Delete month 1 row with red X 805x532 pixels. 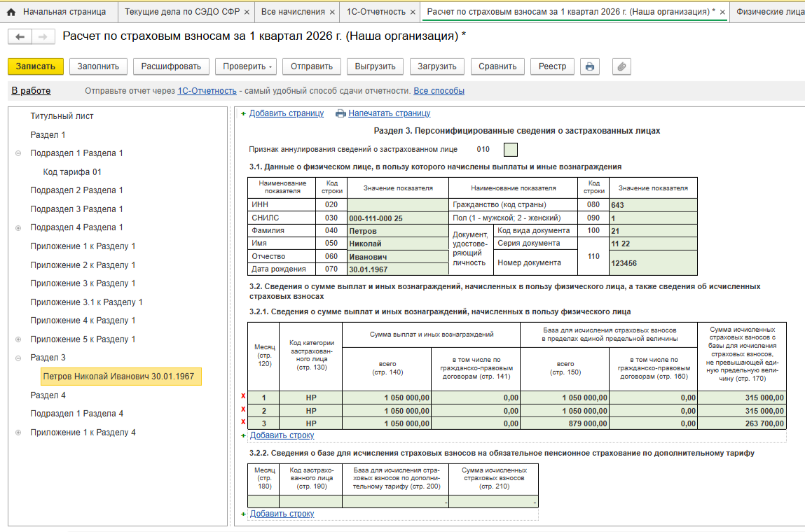coord(243,397)
